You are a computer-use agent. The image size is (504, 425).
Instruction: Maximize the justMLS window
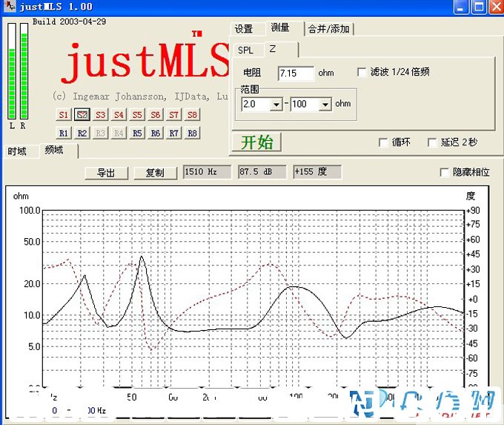pos(479,7)
